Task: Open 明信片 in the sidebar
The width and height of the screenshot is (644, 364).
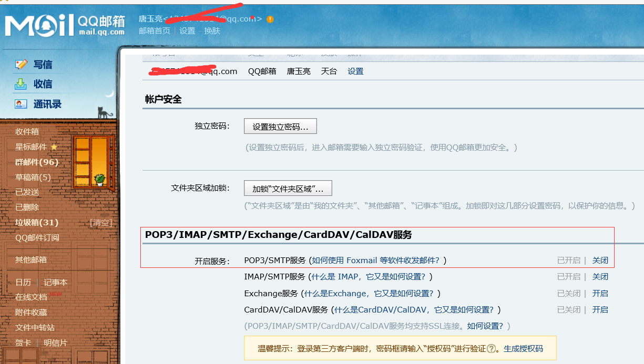Action: coord(56,343)
